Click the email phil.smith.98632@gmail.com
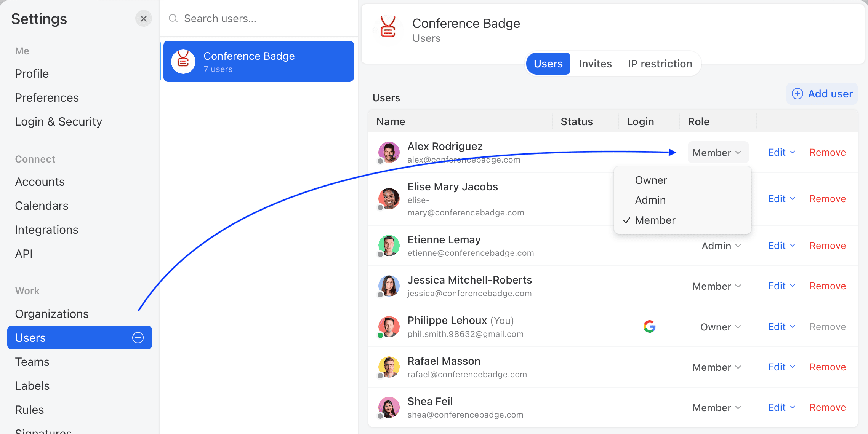Image resolution: width=868 pixels, height=434 pixels. [x=465, y=334]
